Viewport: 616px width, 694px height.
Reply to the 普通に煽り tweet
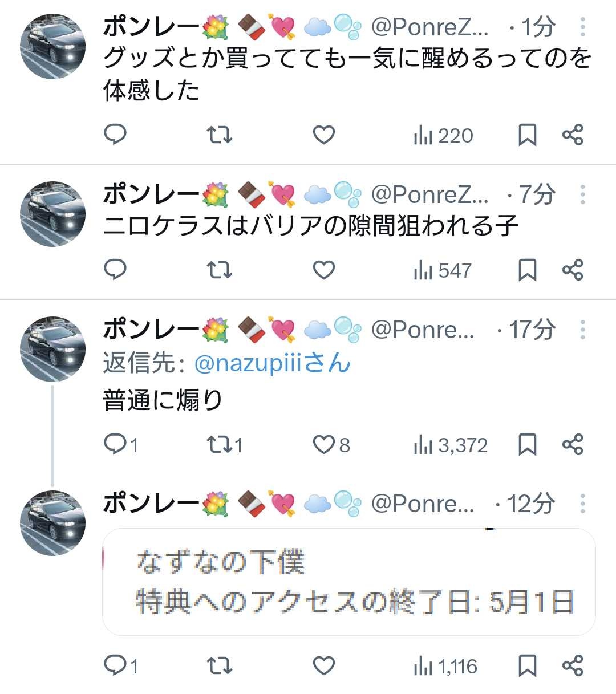pyautogui.click(x=116, y=444)
